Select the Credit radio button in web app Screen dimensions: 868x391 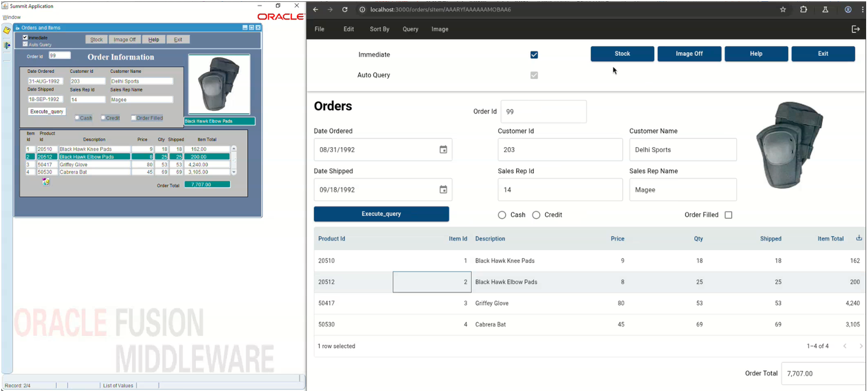click(x=536, y=215)
